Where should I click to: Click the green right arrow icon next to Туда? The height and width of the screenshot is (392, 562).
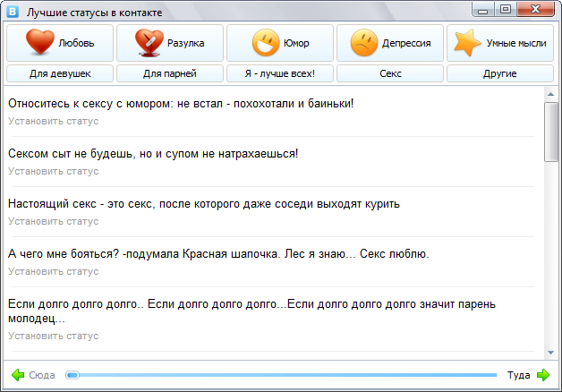pyautogui.click(x=543, y=375)
